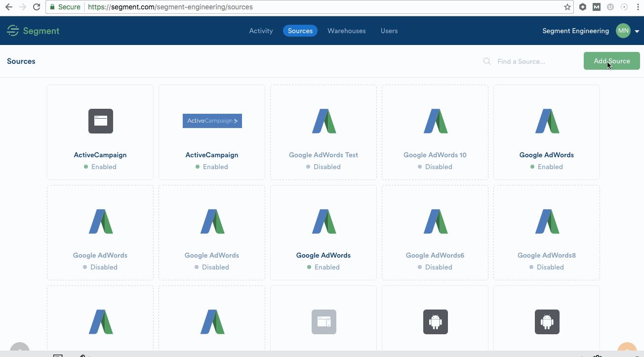Screen dimensions: 644x357
Task: Go back with the browser back arrow
Action: 8,7
